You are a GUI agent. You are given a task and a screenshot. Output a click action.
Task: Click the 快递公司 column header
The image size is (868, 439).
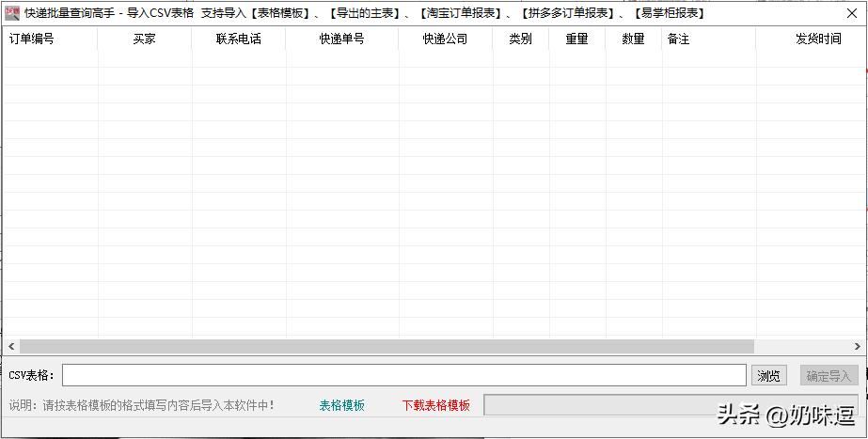446,39
